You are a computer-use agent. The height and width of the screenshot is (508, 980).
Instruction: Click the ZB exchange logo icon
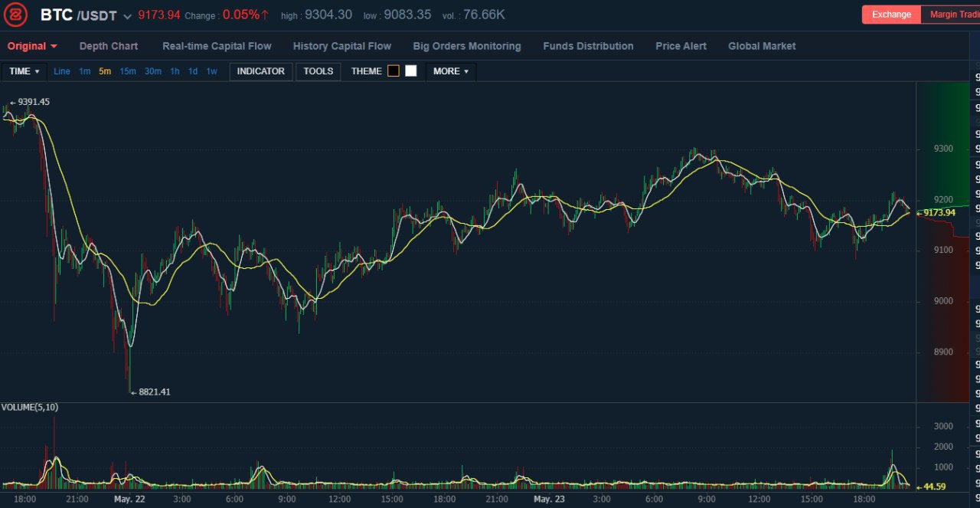click(15, 15)
